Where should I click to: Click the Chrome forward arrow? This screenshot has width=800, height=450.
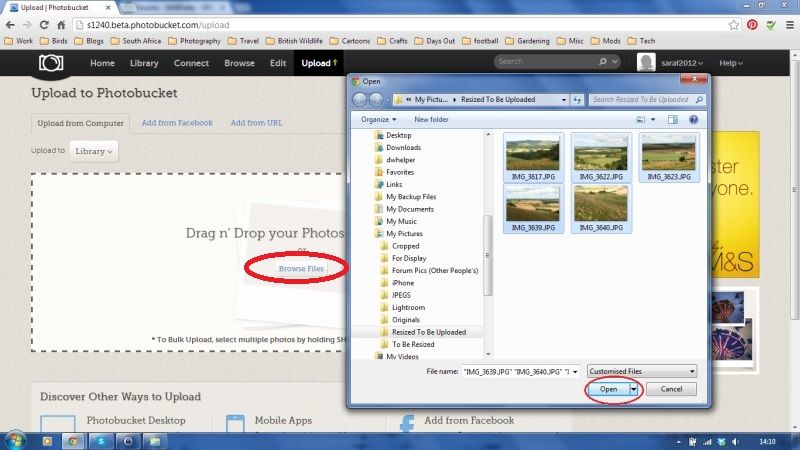click(x=27, y=24)
